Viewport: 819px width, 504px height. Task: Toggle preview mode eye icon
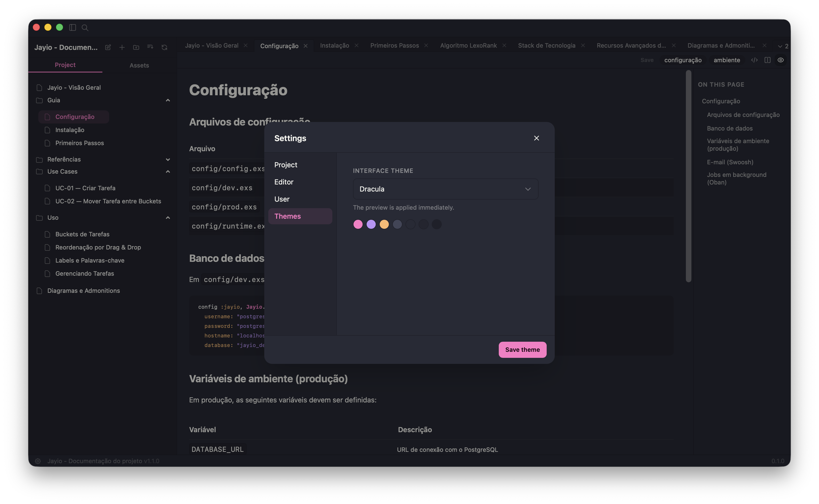[781, 60]
